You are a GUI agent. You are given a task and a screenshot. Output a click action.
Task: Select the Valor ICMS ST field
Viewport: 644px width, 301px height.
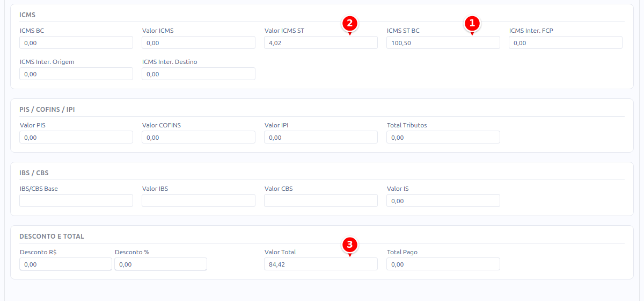tap(321, 42)
